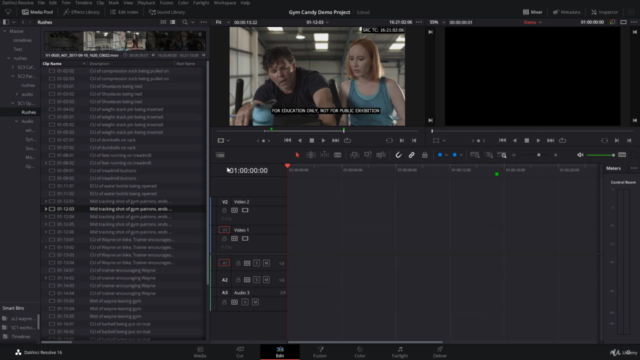
Task: Switch Media Pool to thumbnail view
Action: pyautogui.click(x=163, y=22)
